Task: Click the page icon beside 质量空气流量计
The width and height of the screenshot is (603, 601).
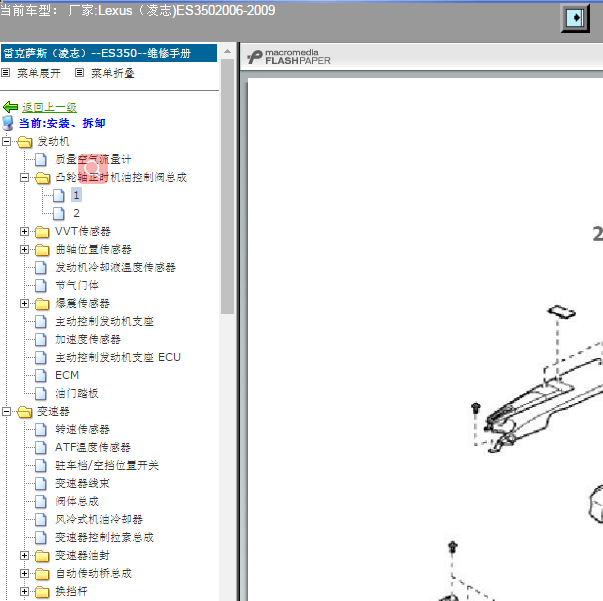Action: click(x=41, y=160)
